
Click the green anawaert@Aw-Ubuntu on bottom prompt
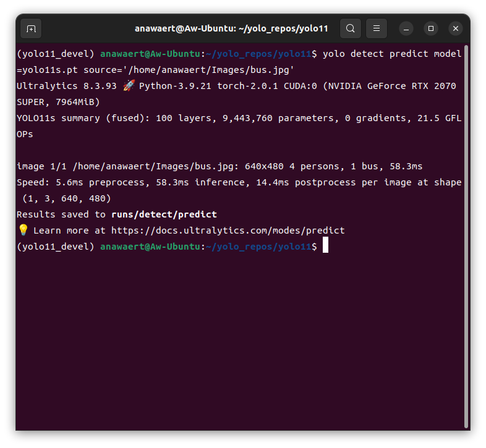[150, 247]
